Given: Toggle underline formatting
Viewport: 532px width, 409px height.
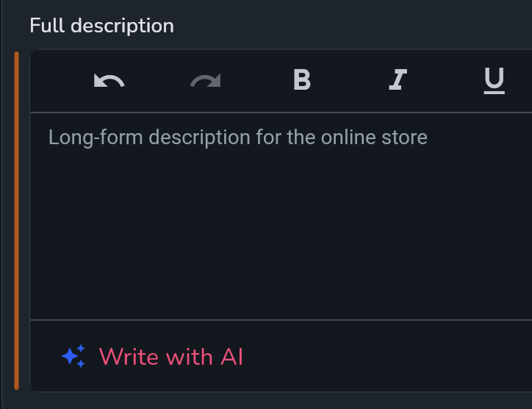Looking at the screenshot, I should click(494, 80).
